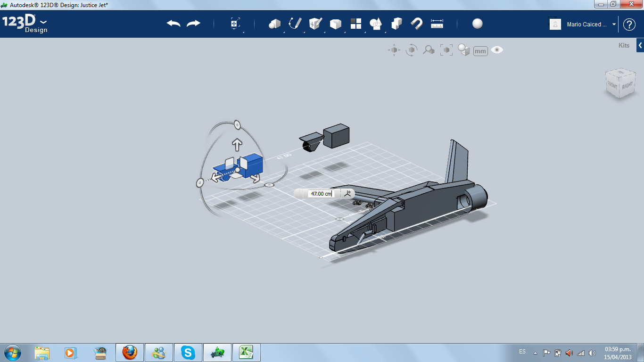This screenshot has height=362, width=644.
Task: Open the Construct tool menu
Action: pyautogui.click(x=315, y=24)
